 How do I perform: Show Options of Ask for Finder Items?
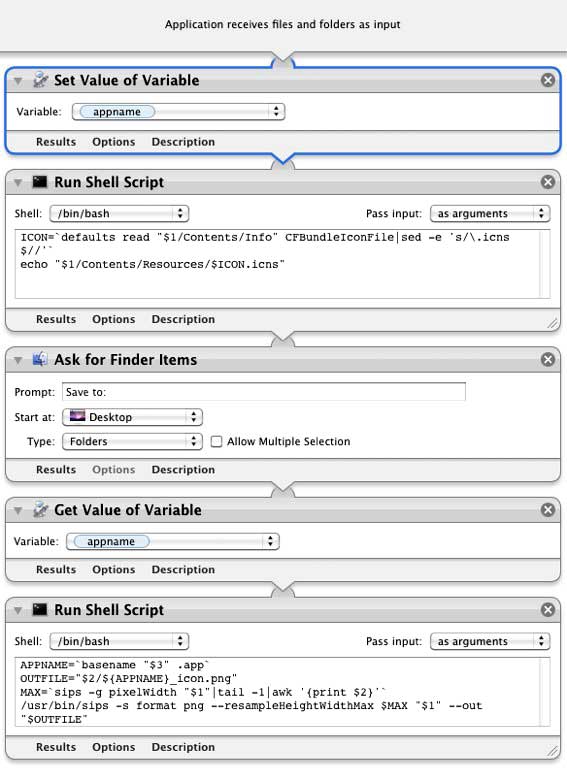[x=113, y=469]
